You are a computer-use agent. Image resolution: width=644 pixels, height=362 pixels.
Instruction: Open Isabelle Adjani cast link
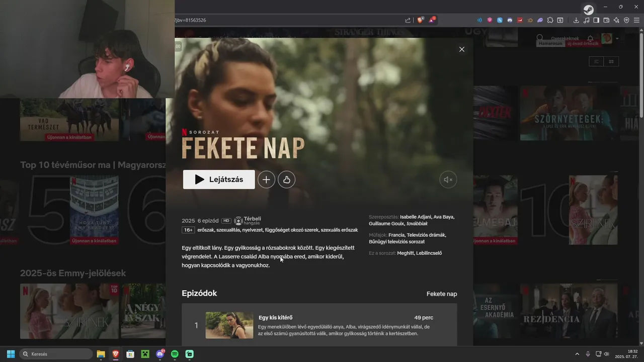click(x=415, y=217)
